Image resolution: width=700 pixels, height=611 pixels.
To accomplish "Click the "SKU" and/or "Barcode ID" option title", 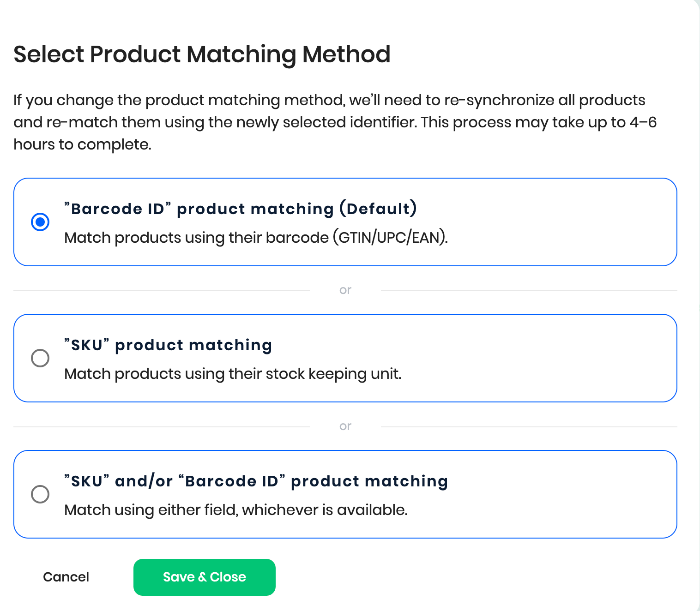I will coord(256,481).
